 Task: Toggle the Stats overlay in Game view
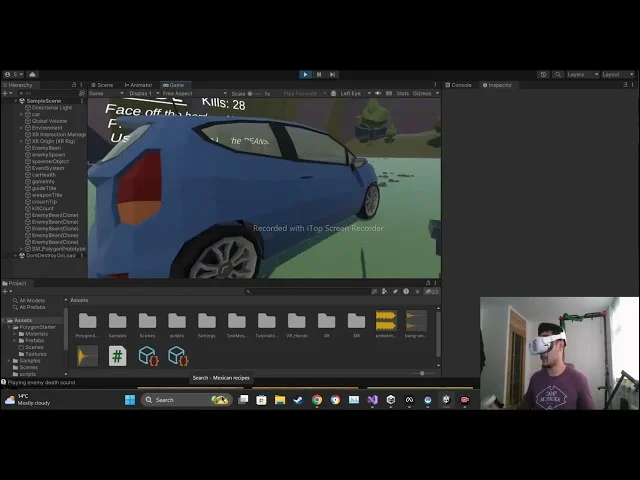click(402, 93)
